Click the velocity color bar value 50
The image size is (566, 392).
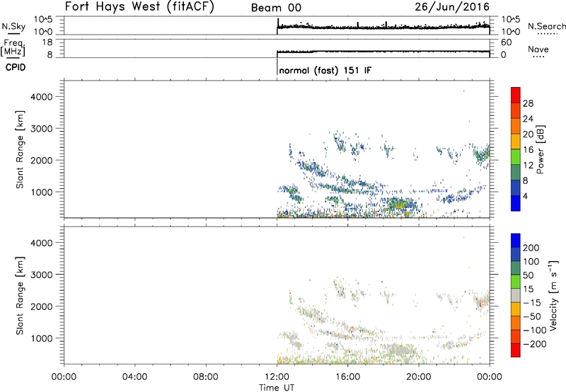pos(528,275)
